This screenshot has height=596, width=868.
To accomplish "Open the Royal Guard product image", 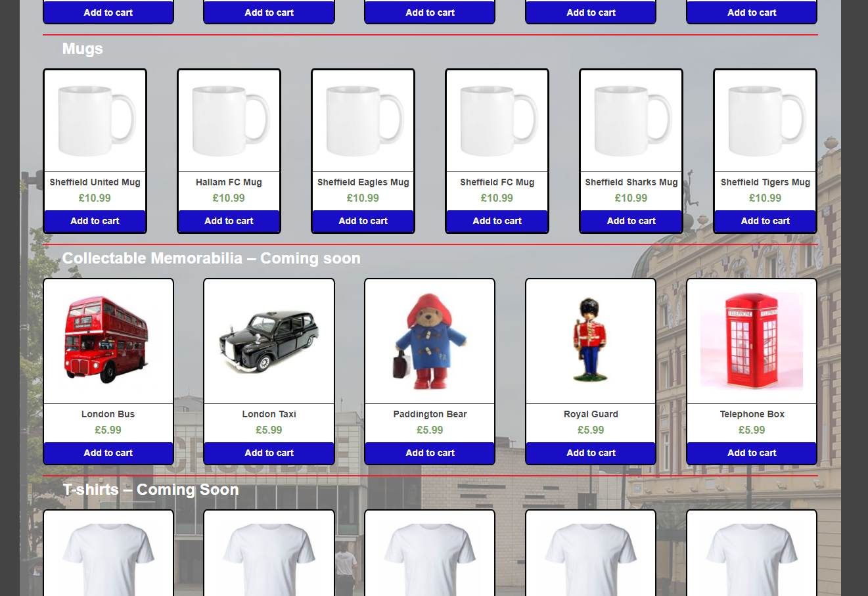I will pyautogui.click(x=590, y=341).
